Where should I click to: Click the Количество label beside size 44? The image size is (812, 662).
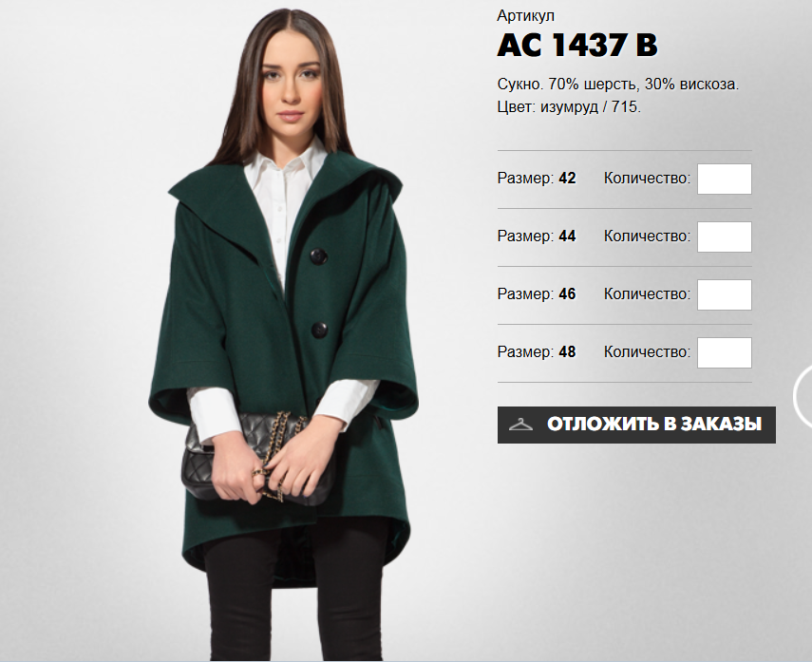648,236
